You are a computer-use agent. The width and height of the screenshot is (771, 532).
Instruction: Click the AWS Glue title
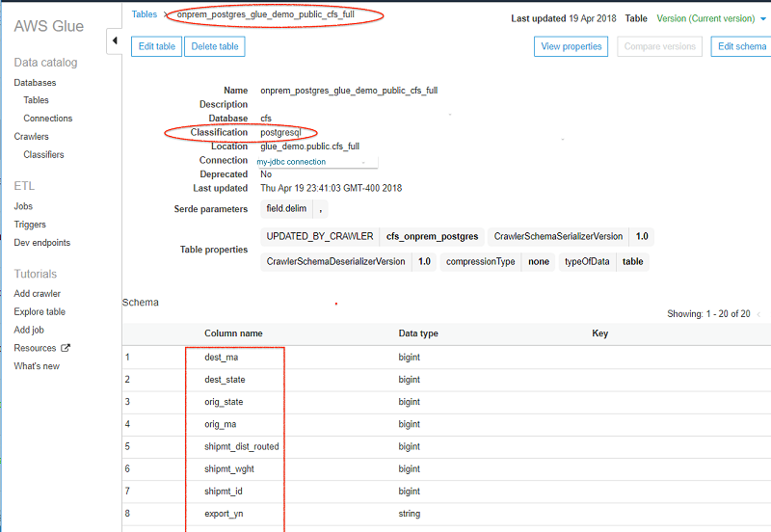coord(49,26)
